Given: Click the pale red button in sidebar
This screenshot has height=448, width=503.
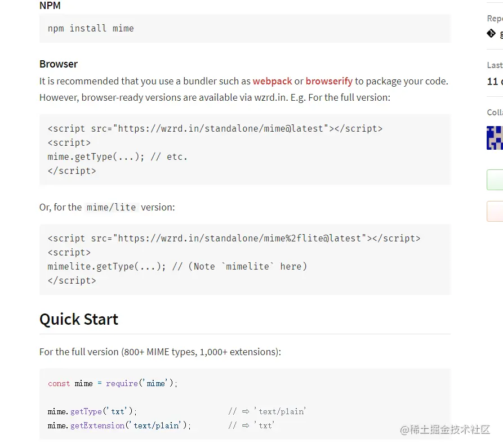Looking at the screenshot, I should pos(495,211).
